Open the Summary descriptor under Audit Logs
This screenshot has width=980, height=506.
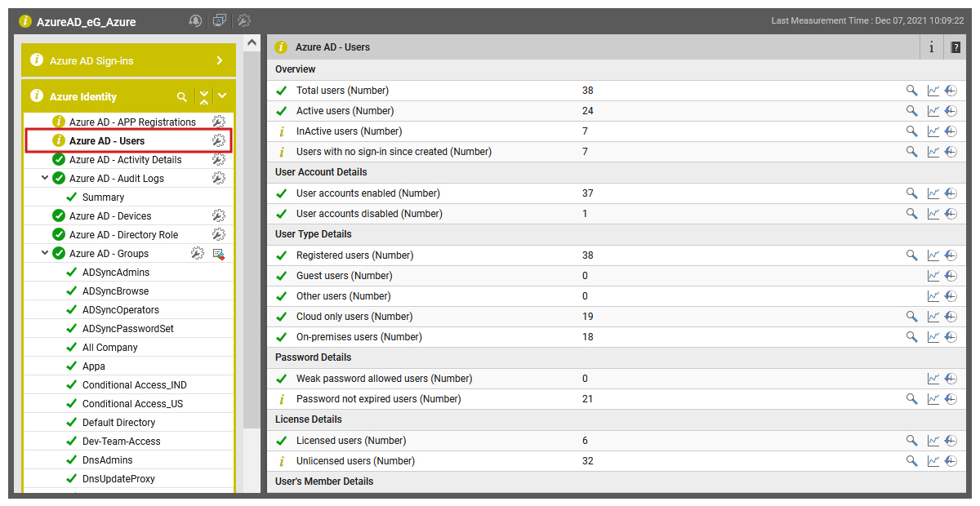[x=103, y=197]
